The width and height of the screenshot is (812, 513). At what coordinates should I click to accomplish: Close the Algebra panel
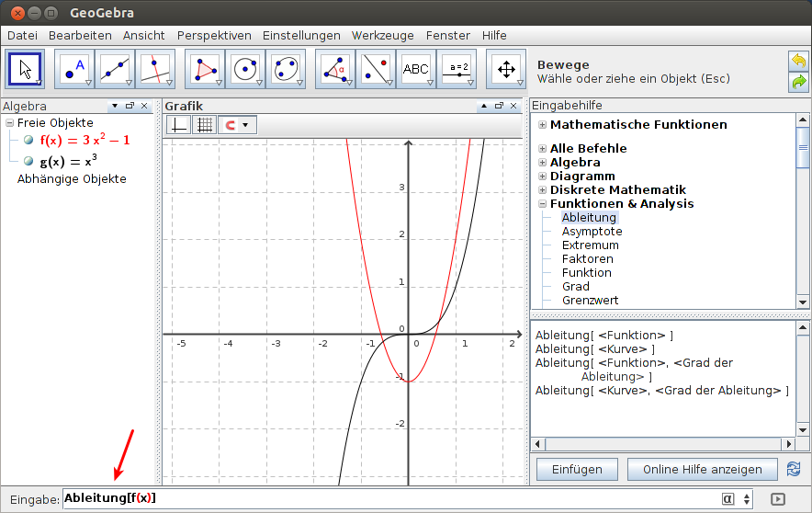click(144, 106)
